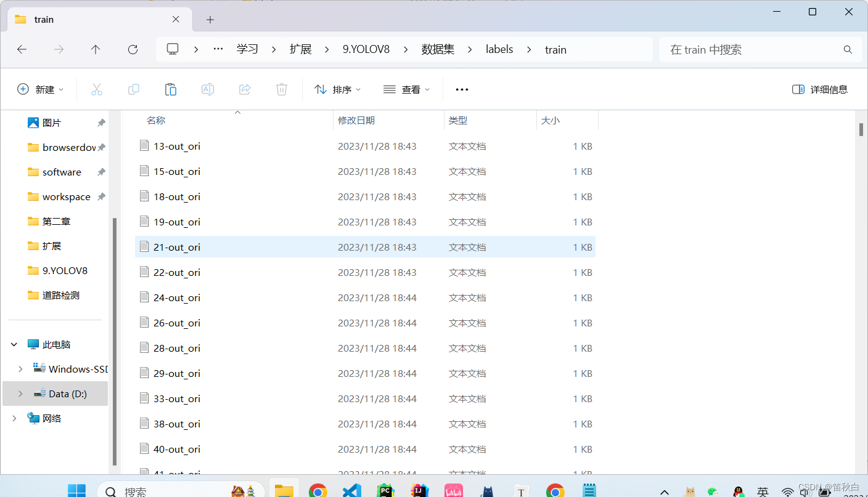Open the New item dropdown
868x497 pixels.
pyautogui.click(x=40, y=89)
